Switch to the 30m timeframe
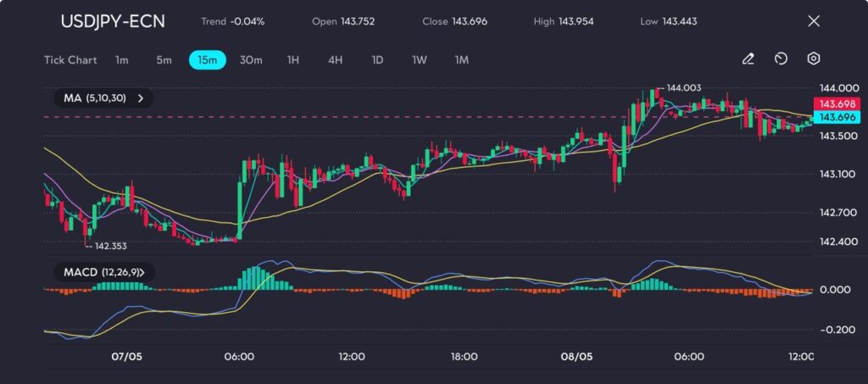 (251, 60)
